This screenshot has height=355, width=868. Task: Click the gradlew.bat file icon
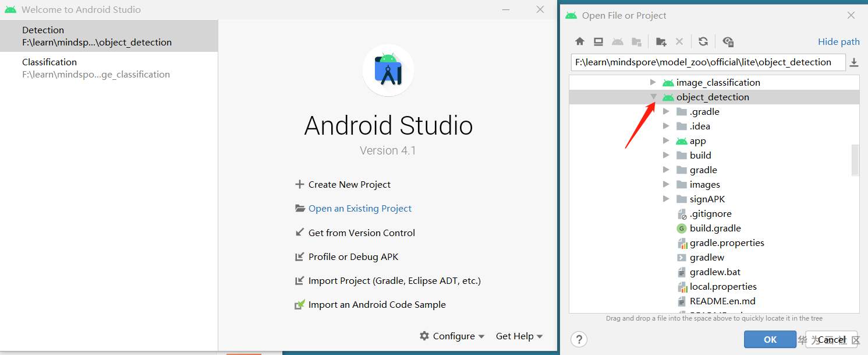[x=682, y=272]
